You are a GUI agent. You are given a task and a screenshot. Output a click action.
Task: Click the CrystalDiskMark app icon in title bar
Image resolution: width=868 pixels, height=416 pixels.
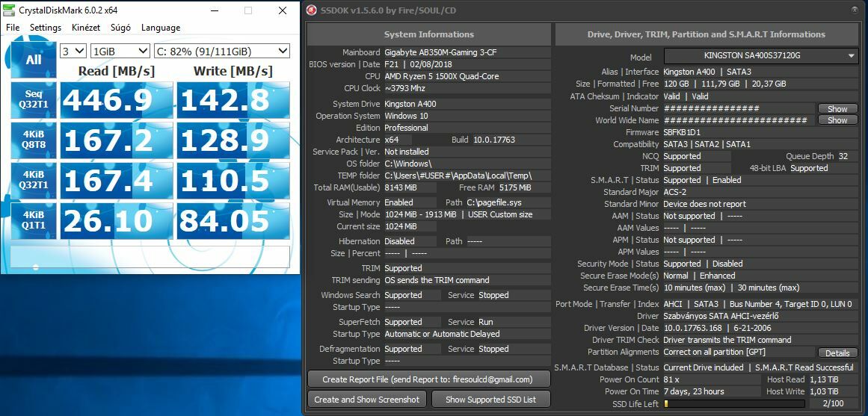tap(9, 10)
